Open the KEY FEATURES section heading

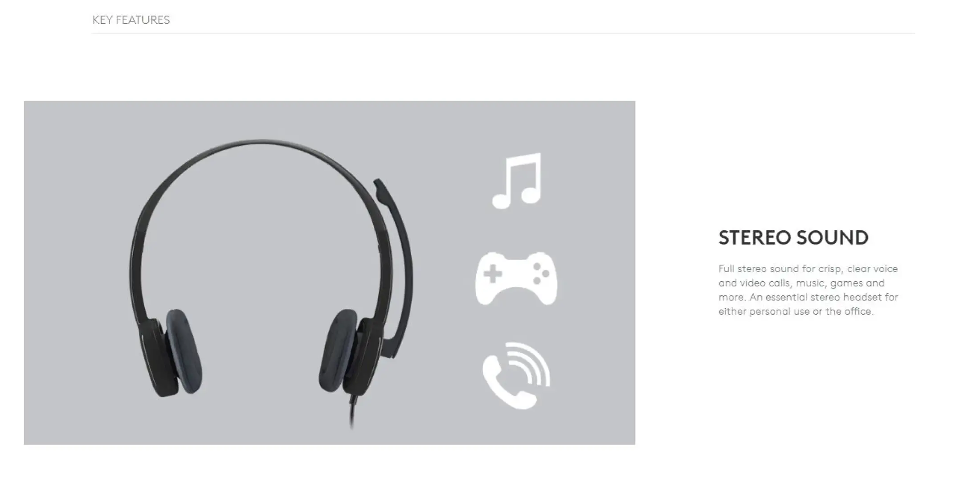coord(131,20)
